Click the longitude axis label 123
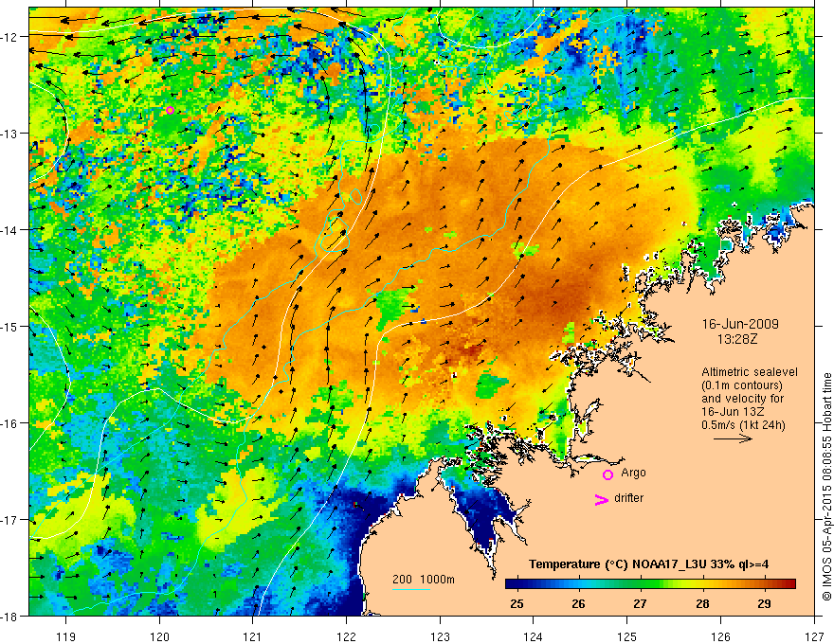The width and height of the screenshot is (834, 644). coord(440,636)
